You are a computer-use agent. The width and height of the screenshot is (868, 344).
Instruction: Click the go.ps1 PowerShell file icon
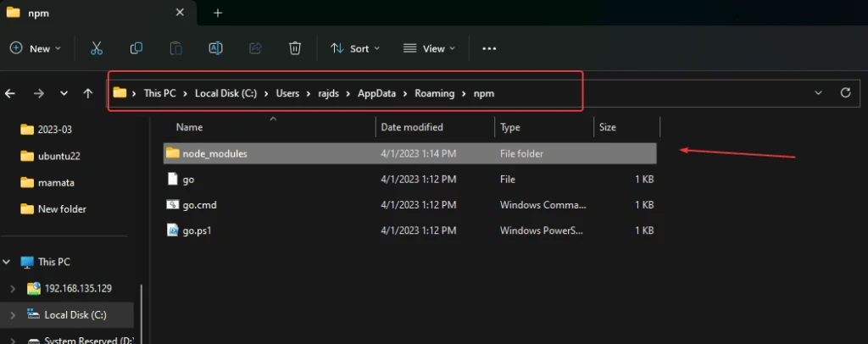point(173,230)
